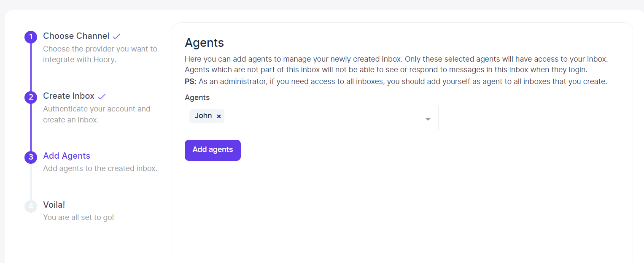This screenshot has height=263, width=644.
Task: Select the Choose Channel step
Action: [76, 36]
